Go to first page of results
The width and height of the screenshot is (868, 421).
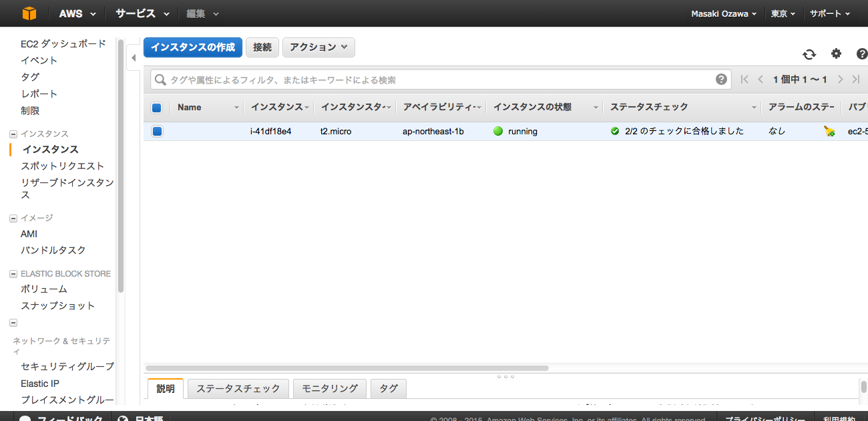coord(744,80)
